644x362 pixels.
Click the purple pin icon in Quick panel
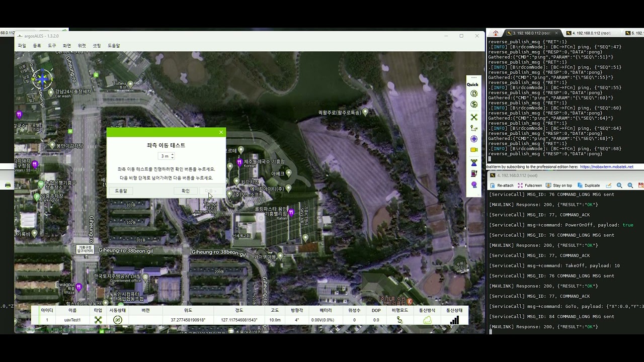coord(473,185)
